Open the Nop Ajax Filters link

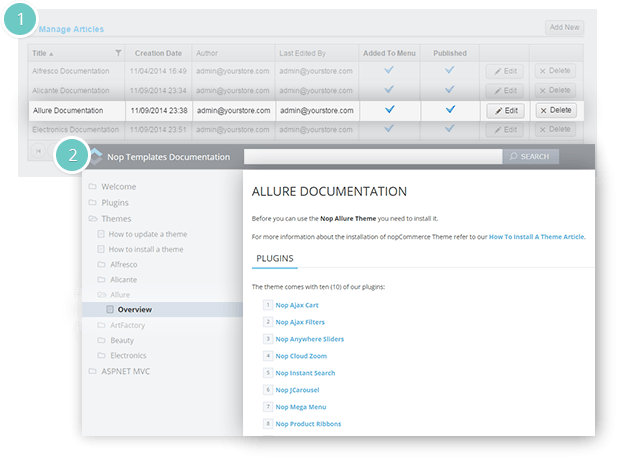point(300,322)
